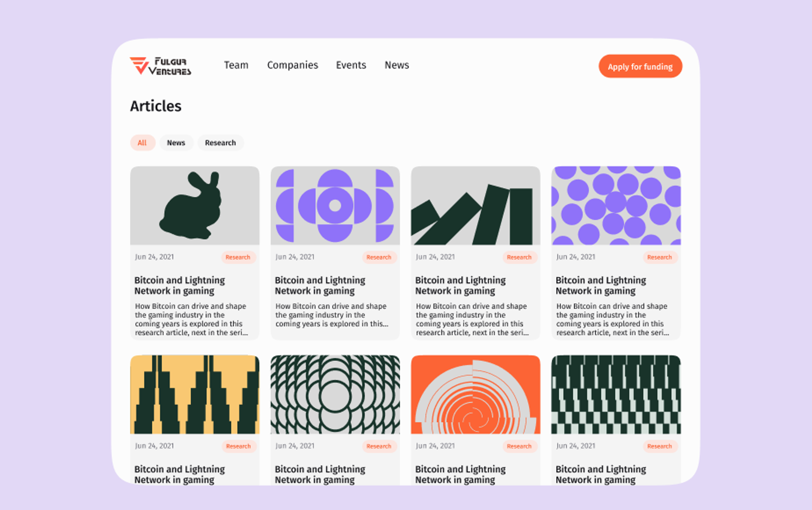Open the dark falling blocks thumbnail
Image resolution: width=812 pixels, height=510 pixels.
[x=476, y=205]
